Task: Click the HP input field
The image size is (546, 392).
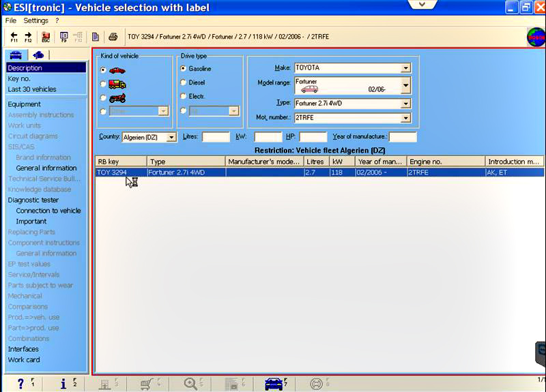Action: [x=313, y=137]
